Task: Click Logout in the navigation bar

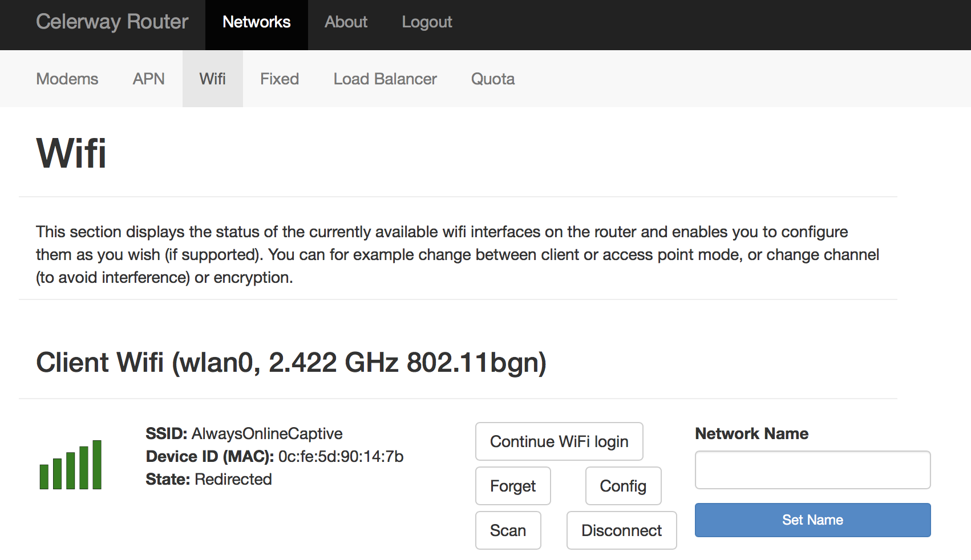Action: point(427,22)
